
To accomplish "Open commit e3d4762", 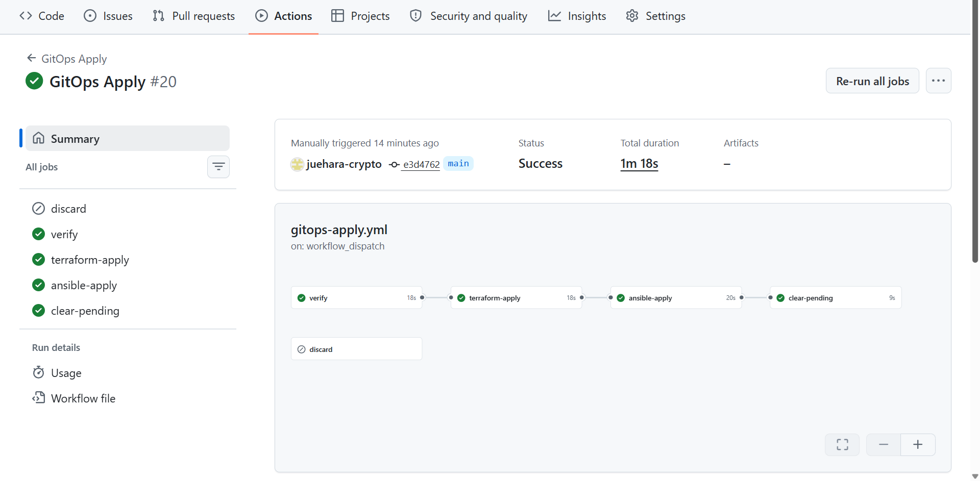I will coord(421,164).
